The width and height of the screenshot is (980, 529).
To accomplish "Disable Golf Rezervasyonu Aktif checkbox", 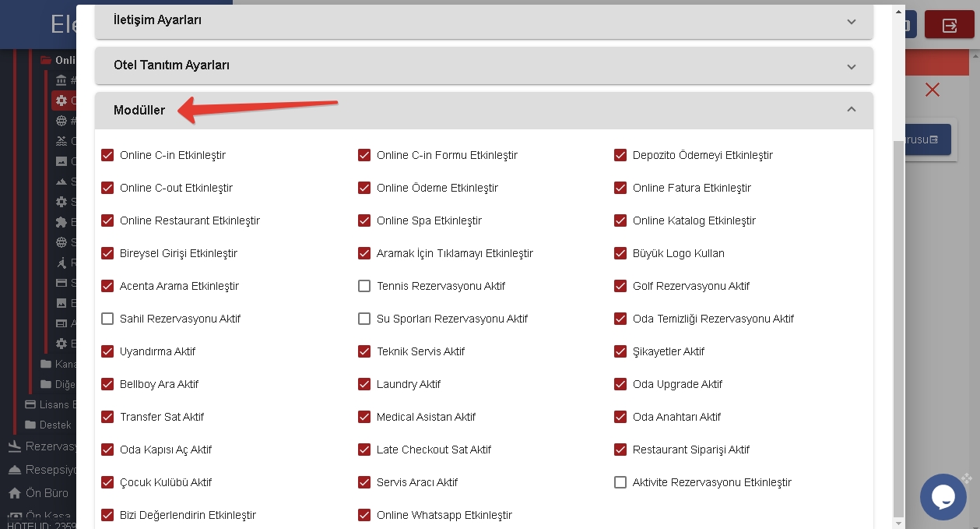I will point(620,286).
